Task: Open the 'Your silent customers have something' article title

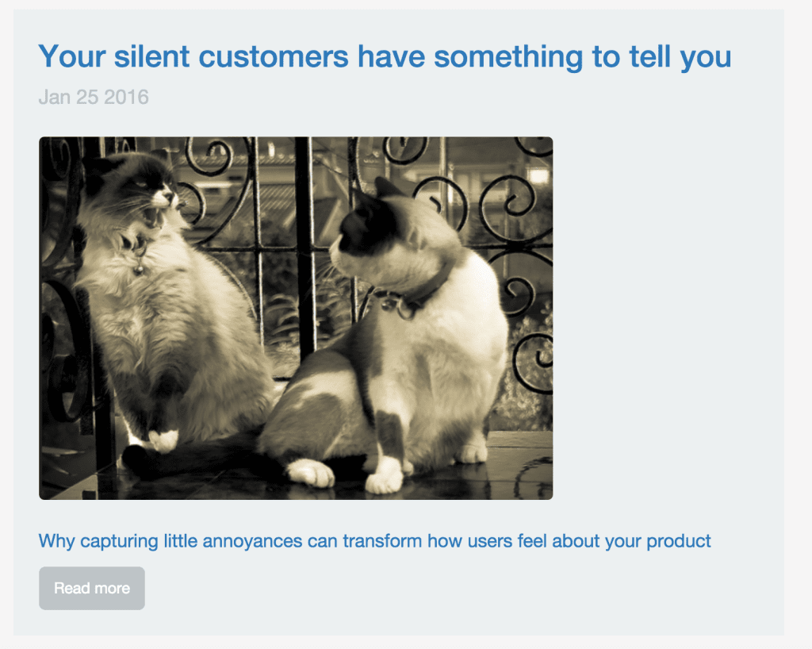Action: tap(385, 56)
